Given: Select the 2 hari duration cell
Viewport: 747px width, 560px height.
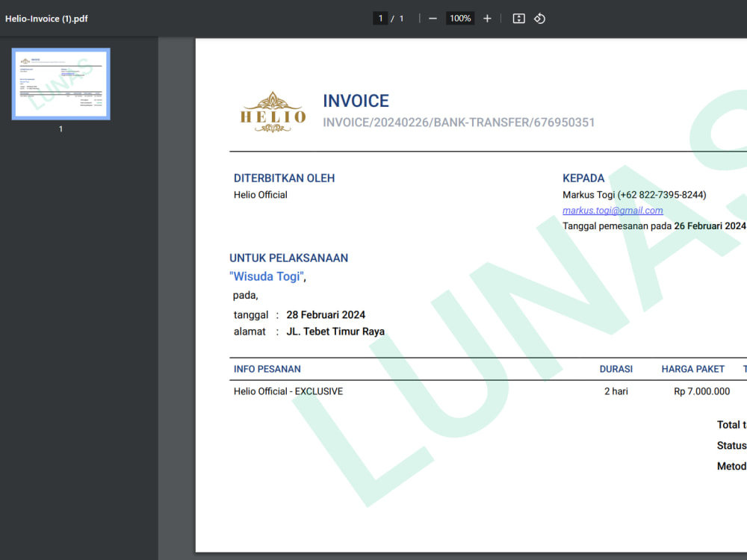Looking at the screenshot, I should [x=616, y=391].
